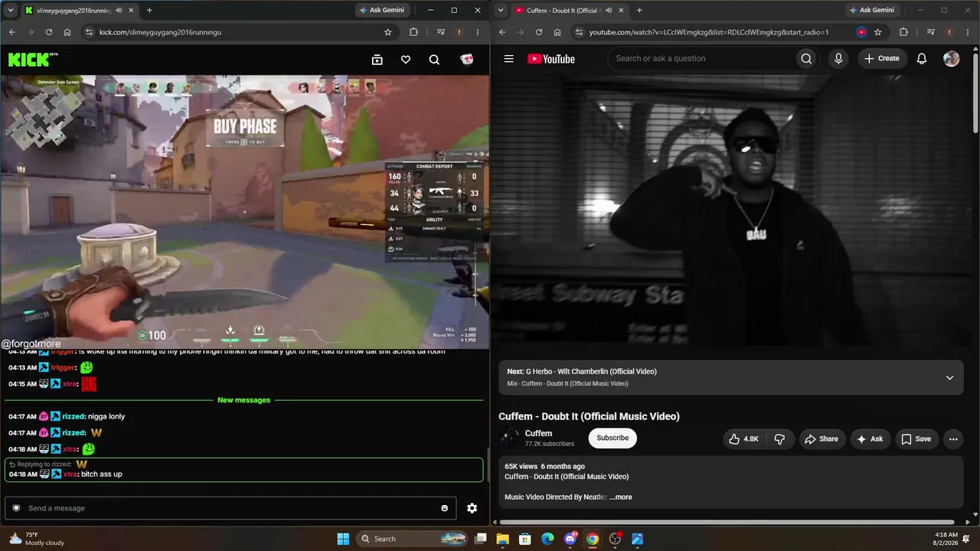Viewport: 980px width, 551px height.
Task: Jump to New messages in chat
Action: [x=243, y=400]
